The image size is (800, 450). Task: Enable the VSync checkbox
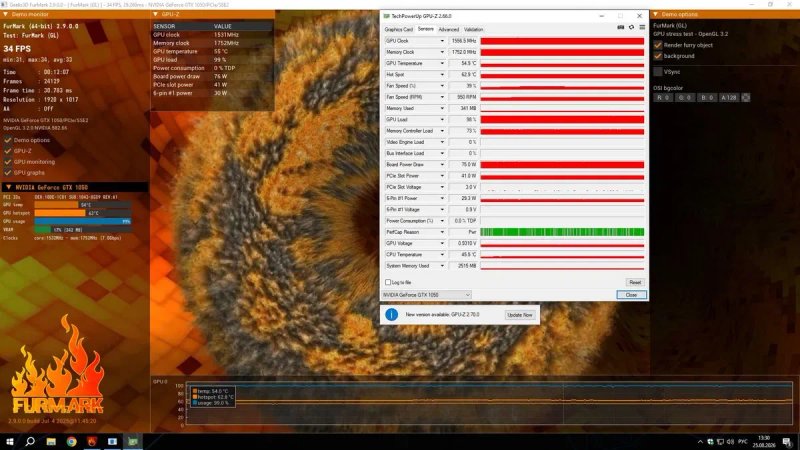click(658, 72)
